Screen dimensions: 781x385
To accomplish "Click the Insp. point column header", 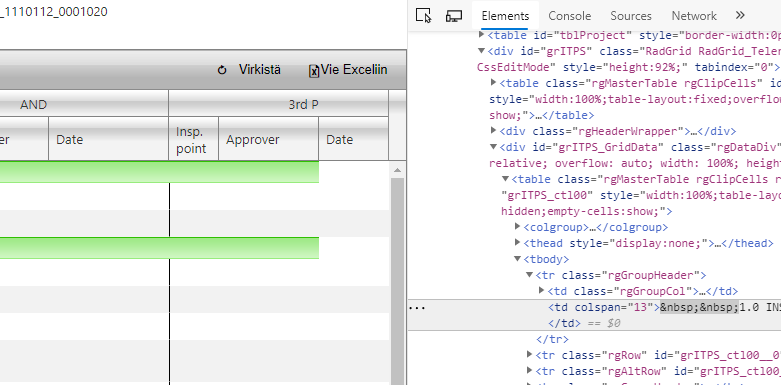I will tap(193, 139).
